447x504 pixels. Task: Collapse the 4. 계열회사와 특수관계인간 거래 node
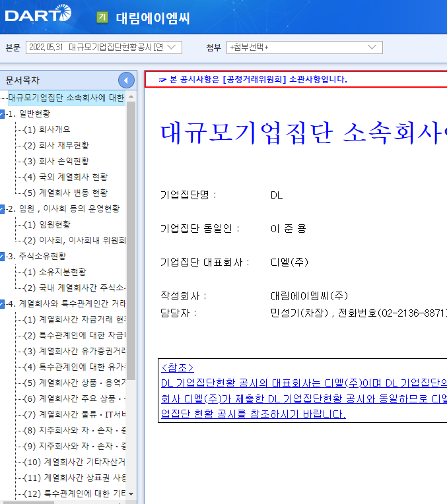click(x=2, y=303)
